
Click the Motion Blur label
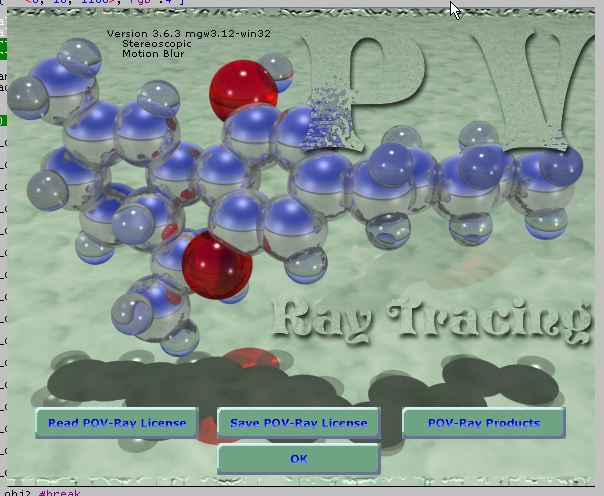153,55
